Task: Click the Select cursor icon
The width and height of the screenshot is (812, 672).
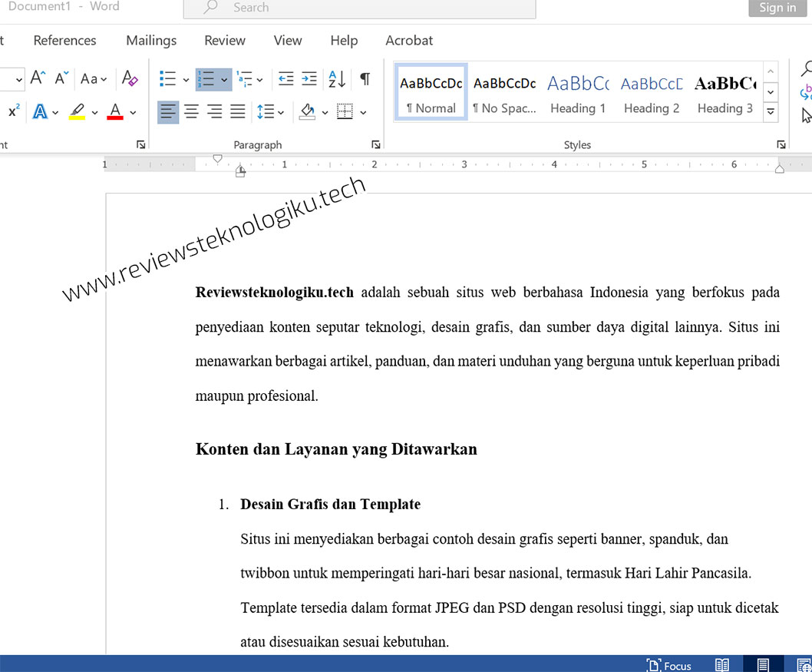Action: (807, 115)
